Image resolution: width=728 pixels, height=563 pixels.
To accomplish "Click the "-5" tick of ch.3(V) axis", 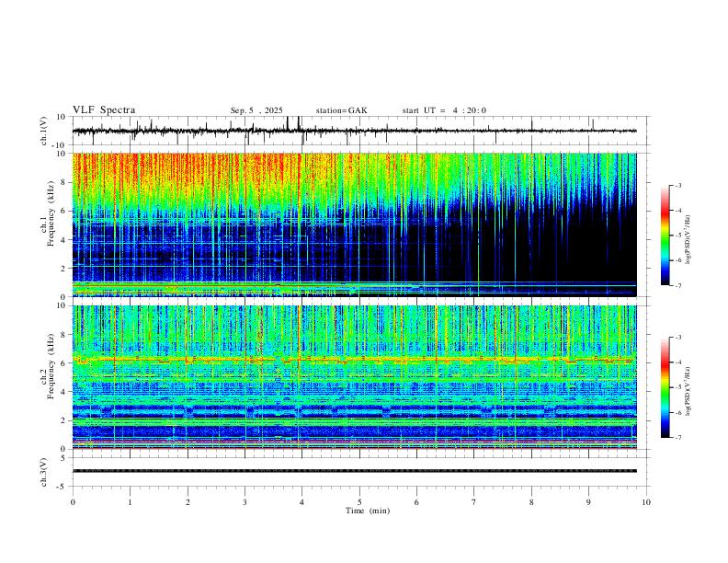I will [x=63, y=487].
